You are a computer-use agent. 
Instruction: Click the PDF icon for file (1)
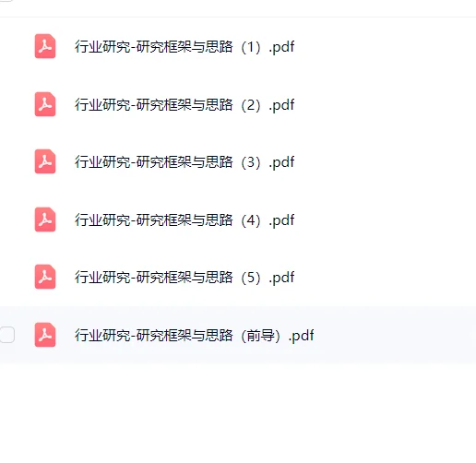pos(45,46)
